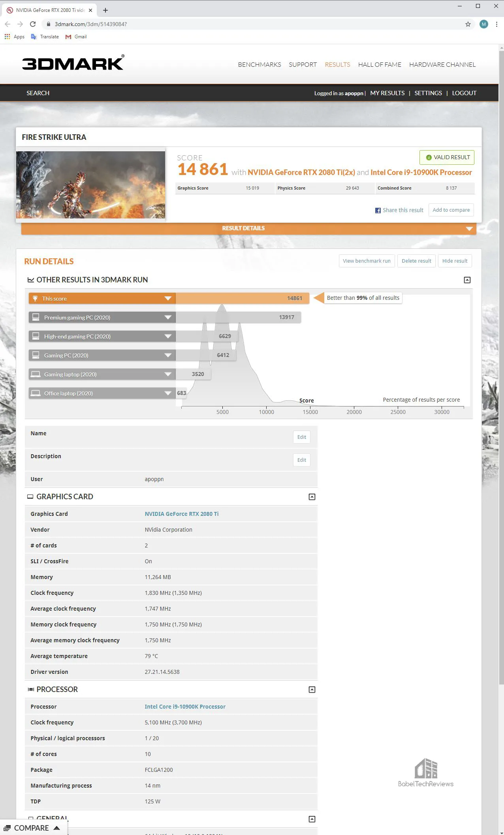Open the Hardware Channel menu
504x835 pixels.
click(442, 65)
